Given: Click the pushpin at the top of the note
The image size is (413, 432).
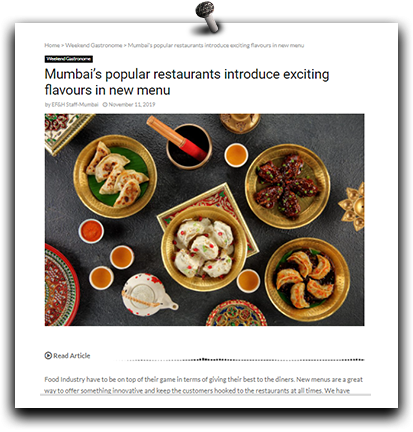Looking at the screenshot, I should point(207,17).
